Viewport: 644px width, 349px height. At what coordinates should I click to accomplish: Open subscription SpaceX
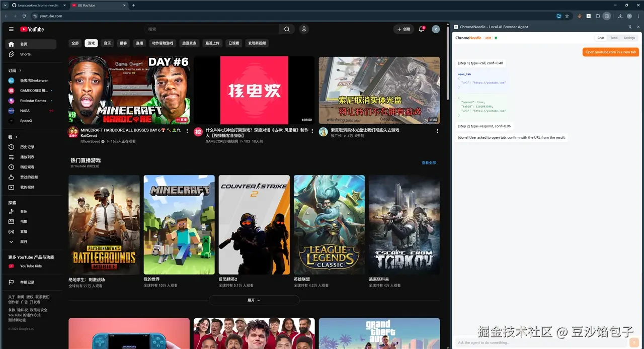tap(31, 121)
